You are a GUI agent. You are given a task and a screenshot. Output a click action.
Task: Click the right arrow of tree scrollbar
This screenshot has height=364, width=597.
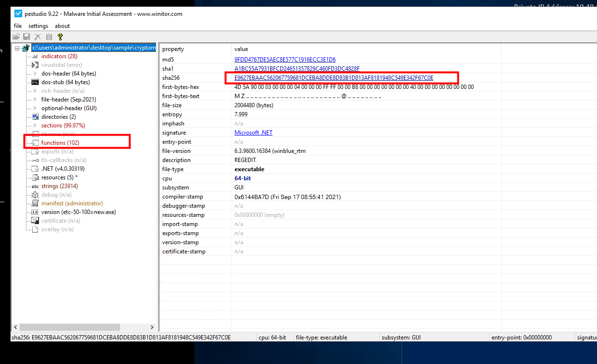click(x=152, y=327)
